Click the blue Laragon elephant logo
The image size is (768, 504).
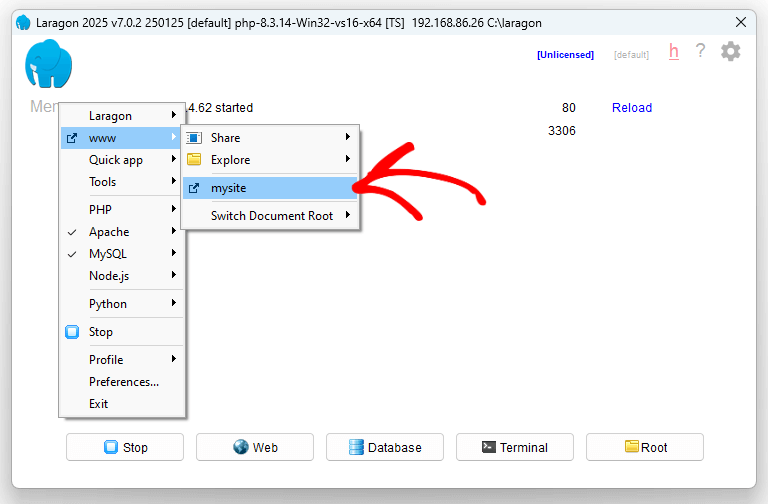click(x=48, y=64)
